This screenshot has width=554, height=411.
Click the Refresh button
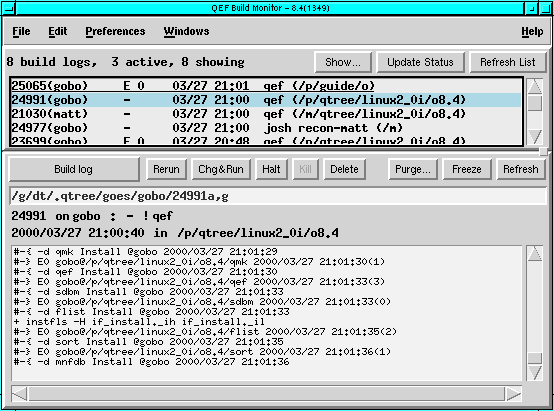tap(521, 169)
